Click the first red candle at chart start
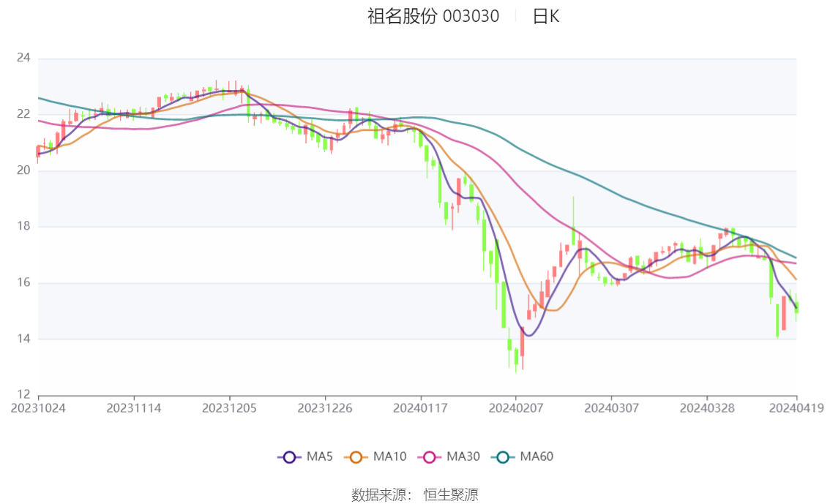Screen dimensions: 830x504 [38, 151]
